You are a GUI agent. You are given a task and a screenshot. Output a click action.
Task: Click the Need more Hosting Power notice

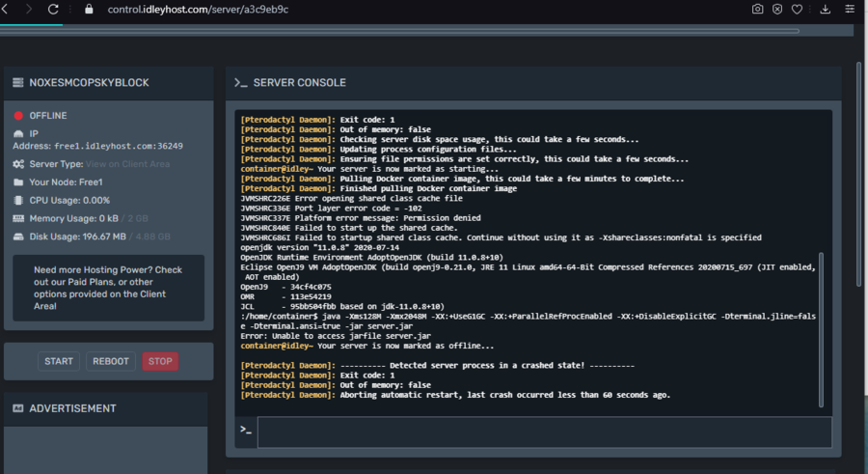(108, 288)
